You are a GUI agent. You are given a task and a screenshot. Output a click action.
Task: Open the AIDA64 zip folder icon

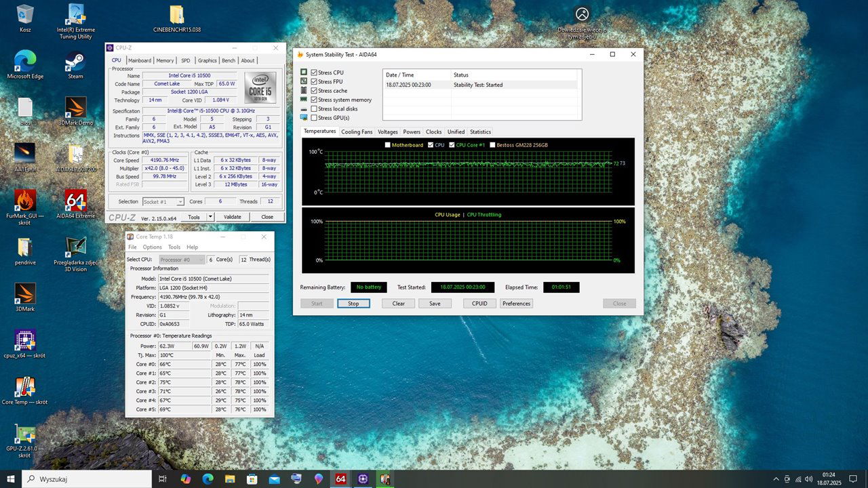[x=76, y=157]
